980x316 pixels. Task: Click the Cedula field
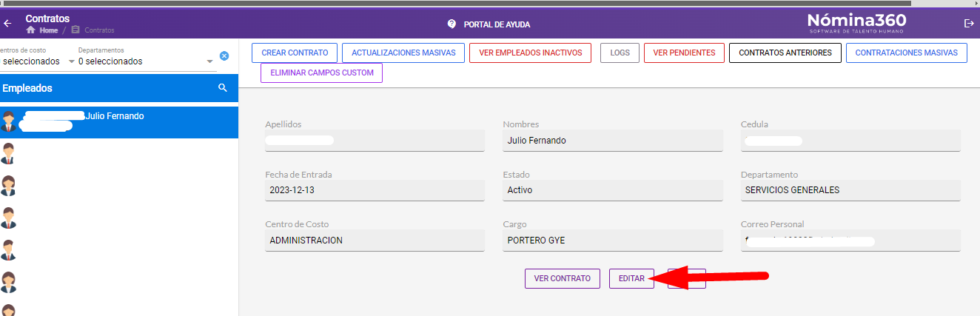(x=850, y=140)
